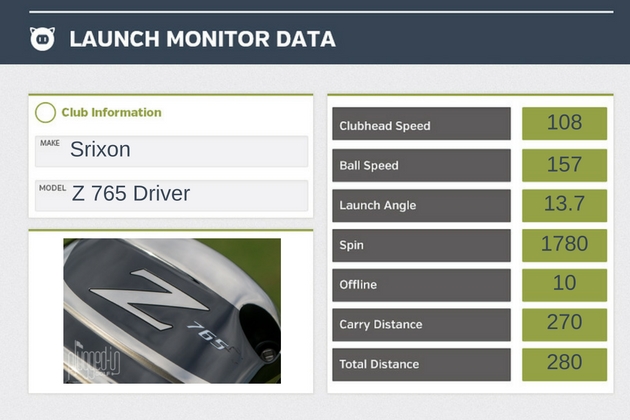Click the Clubhead Speed value 108
Screen dimensions: 630x420
pyautogui.click(x=565, y=123)
